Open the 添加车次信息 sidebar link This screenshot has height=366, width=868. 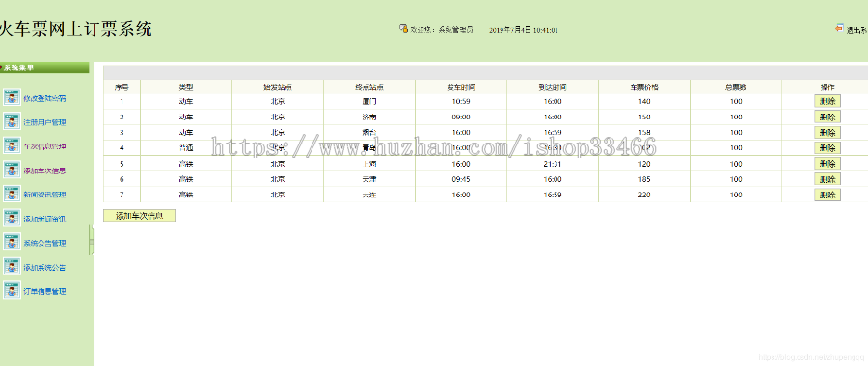click(44, 170)
